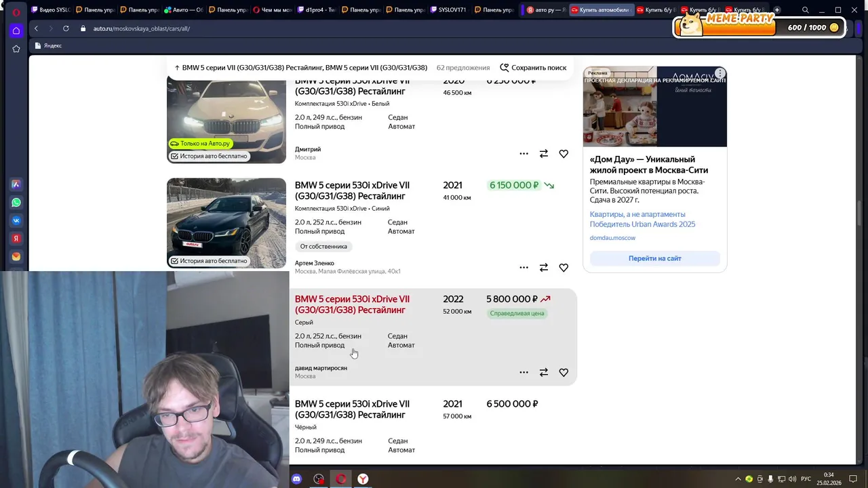This screenshot has height=488, width=868.
Task: Add Дмитрий's BMW listing to favorites
Action: pos(564,154)
